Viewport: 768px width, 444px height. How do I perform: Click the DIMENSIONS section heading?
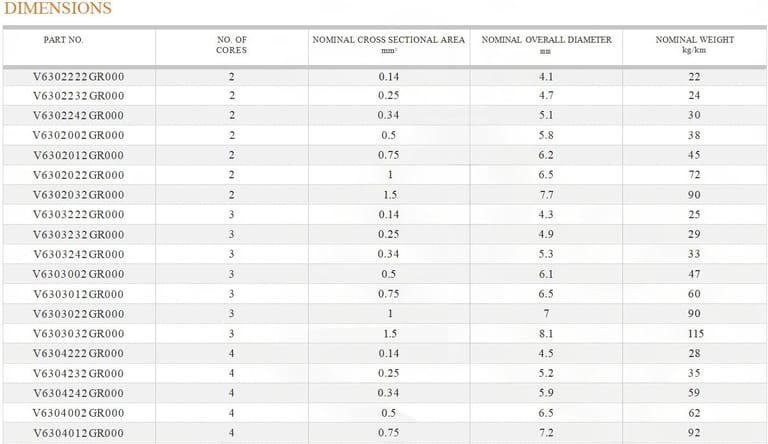[58, 9]
